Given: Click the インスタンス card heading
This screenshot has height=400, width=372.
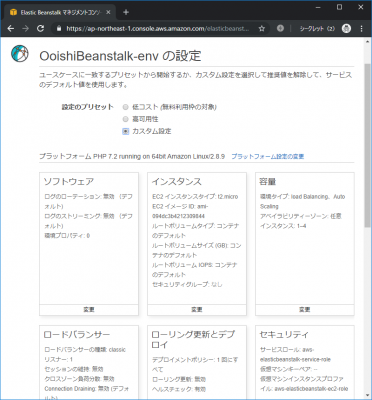Looking at the screenshot, I should (177, 182).
